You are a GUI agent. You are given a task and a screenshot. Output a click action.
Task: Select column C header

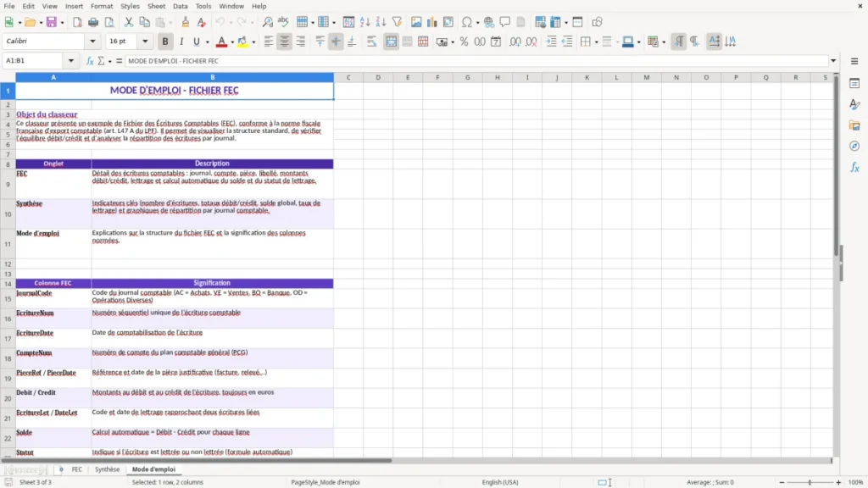348,77
